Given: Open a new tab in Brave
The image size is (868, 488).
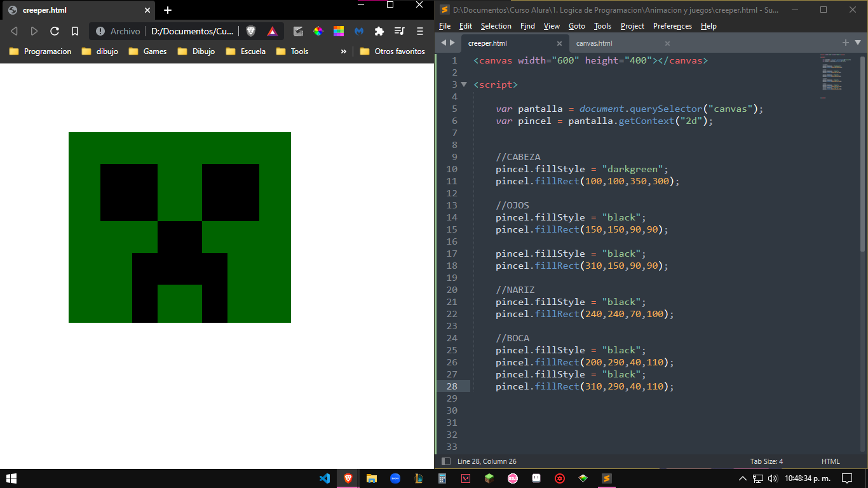Looking at the screenshot, I should 168,10.
